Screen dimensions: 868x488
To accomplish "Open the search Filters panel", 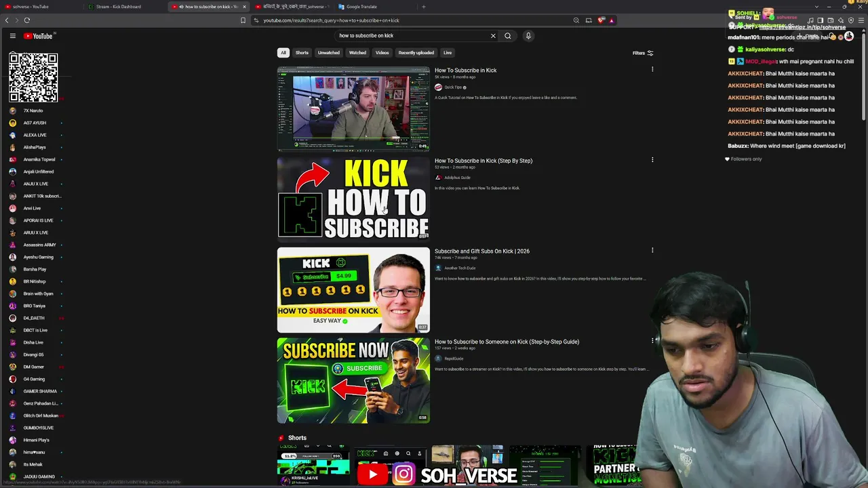I will click(x=642, y=53).
